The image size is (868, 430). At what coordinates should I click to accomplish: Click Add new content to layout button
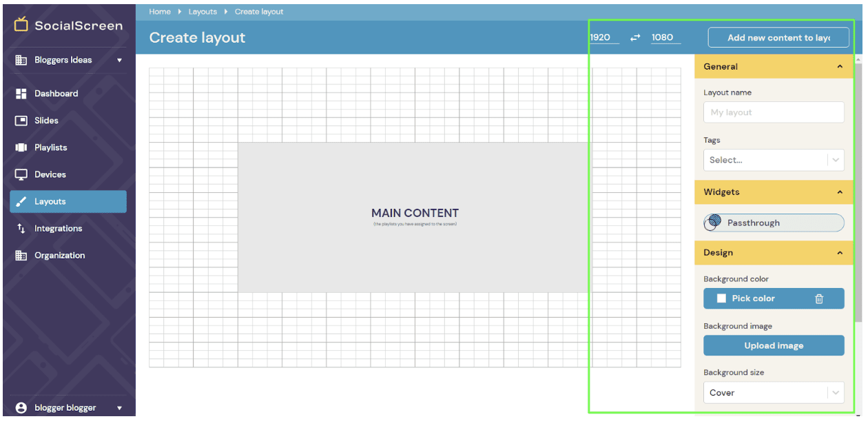[x=778, y=38]
